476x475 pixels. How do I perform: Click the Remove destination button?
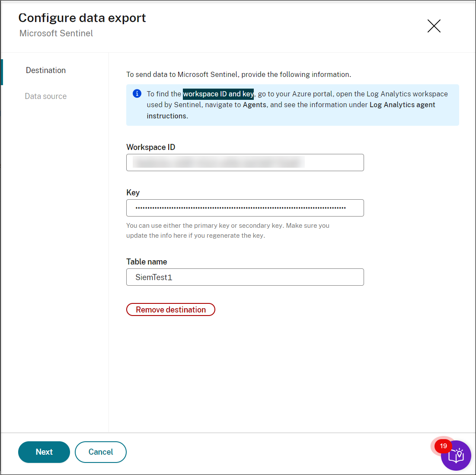pyautogui.click(x=171, y=309)
